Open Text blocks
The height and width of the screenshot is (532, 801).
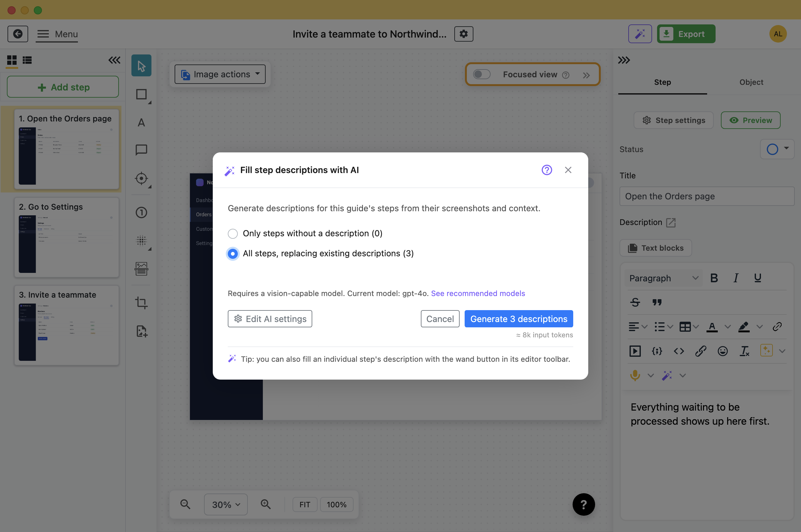[656, 248]
